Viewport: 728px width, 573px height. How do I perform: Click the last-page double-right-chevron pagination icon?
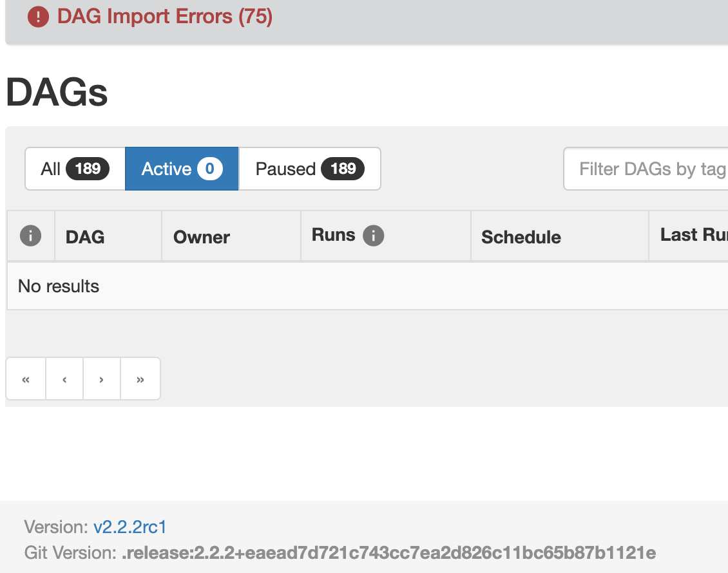(x=140, y=379)
